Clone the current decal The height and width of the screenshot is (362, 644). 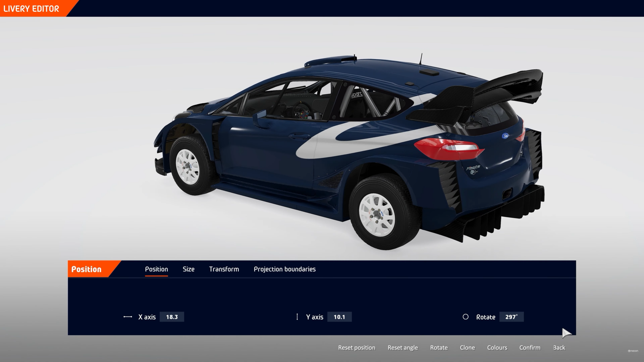pyautogui.click(x=467, y=348)
